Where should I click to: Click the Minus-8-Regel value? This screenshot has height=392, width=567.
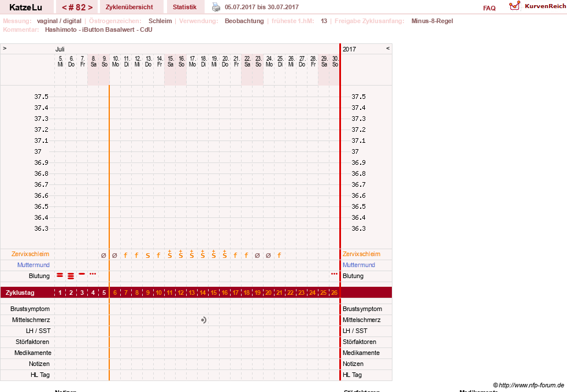[432, 21]
